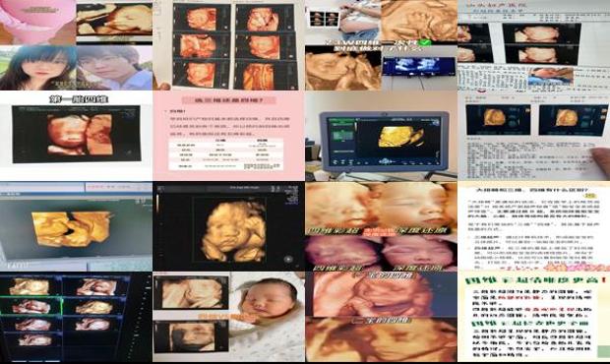Open the dark fetus face ultrasound thumbnail

(x=228, y=226)
